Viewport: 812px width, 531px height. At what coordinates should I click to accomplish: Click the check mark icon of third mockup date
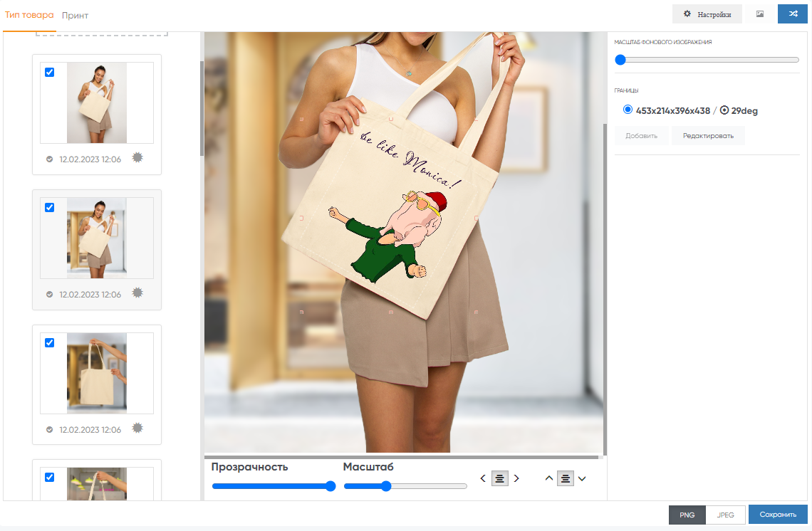(50, 429)
